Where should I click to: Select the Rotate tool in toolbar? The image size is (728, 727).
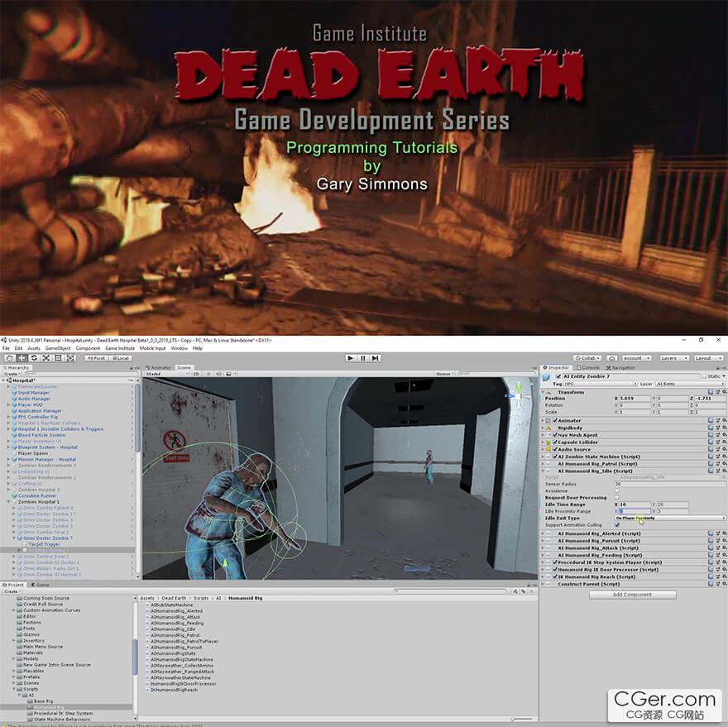click(x=34, y=358)
